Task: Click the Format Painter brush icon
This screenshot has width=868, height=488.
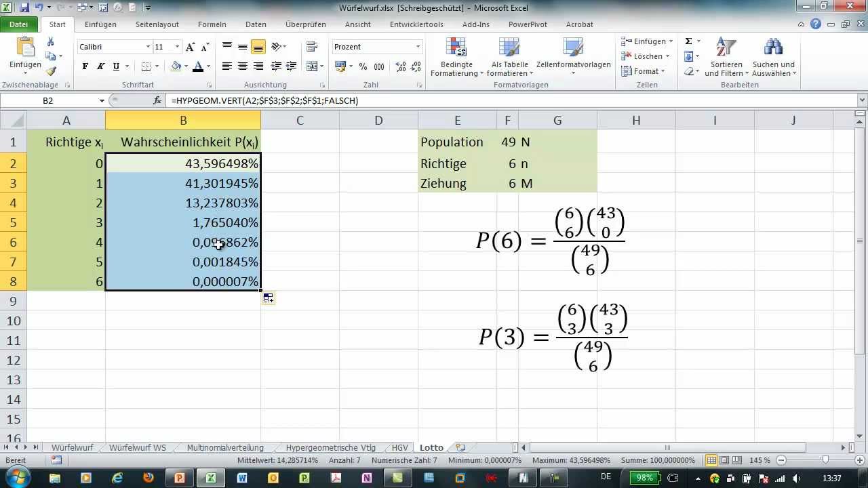Action: click(x=51, y=70)
